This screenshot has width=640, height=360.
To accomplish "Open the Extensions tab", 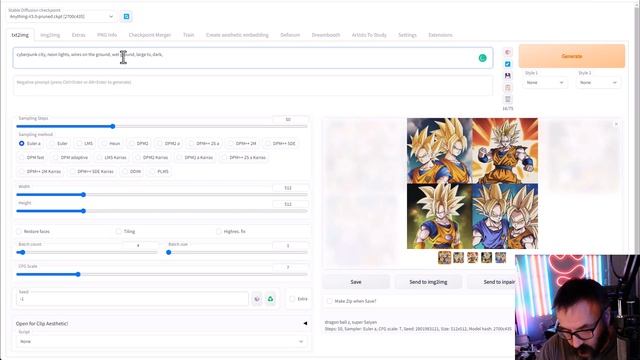I will [x=440, y=35].
